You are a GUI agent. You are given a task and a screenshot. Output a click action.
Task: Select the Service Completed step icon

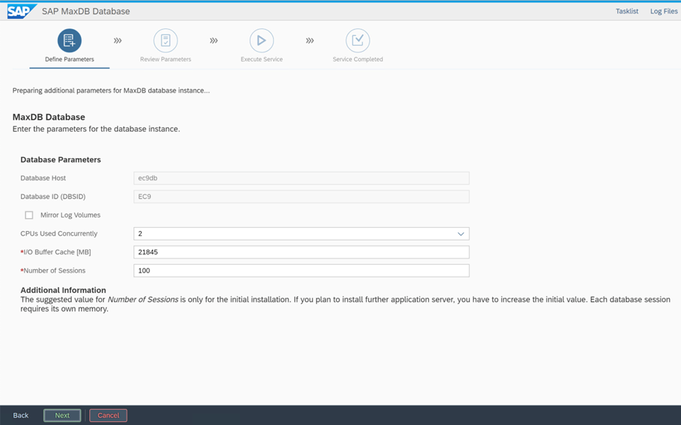(357, 40)
